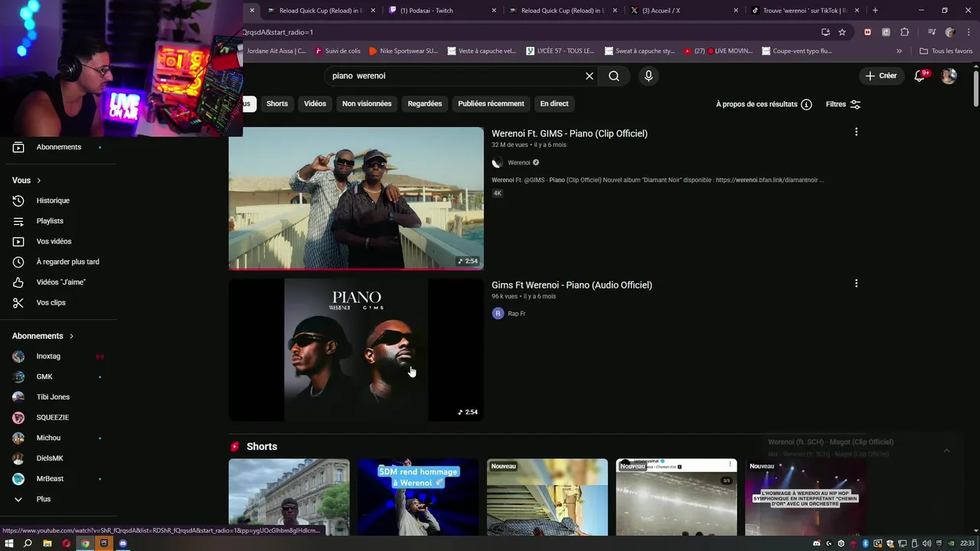The height and width of the screenshot is (551, 980).
Task: Select the Non visionnées filter chip
Action: [x=367, y=103]
